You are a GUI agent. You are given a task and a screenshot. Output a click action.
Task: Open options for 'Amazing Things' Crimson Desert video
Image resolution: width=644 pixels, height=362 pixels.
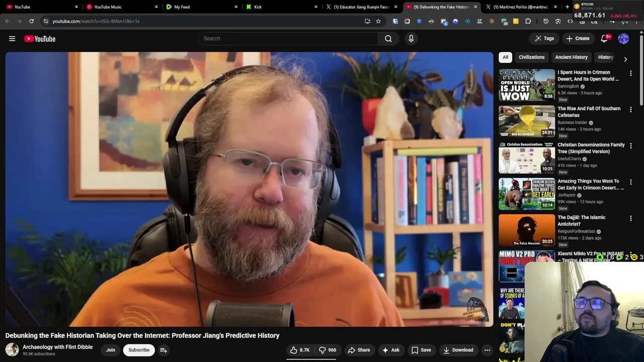coord(631,182)
